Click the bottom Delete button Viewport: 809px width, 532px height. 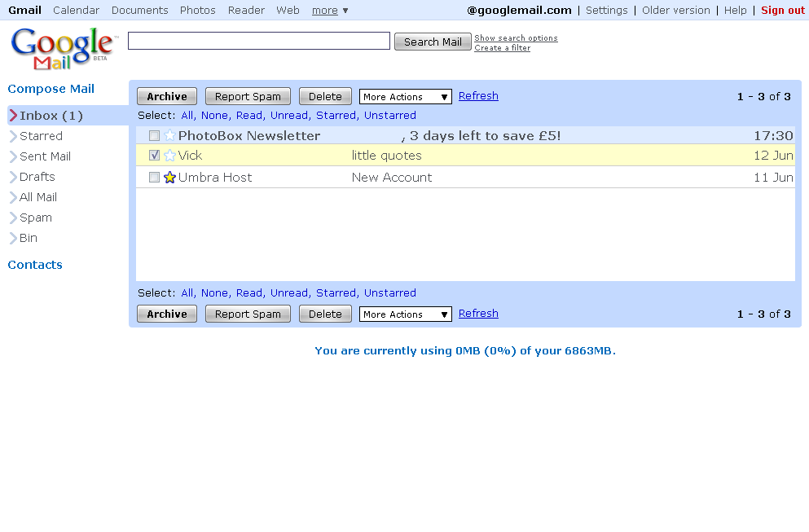point(325,314)
